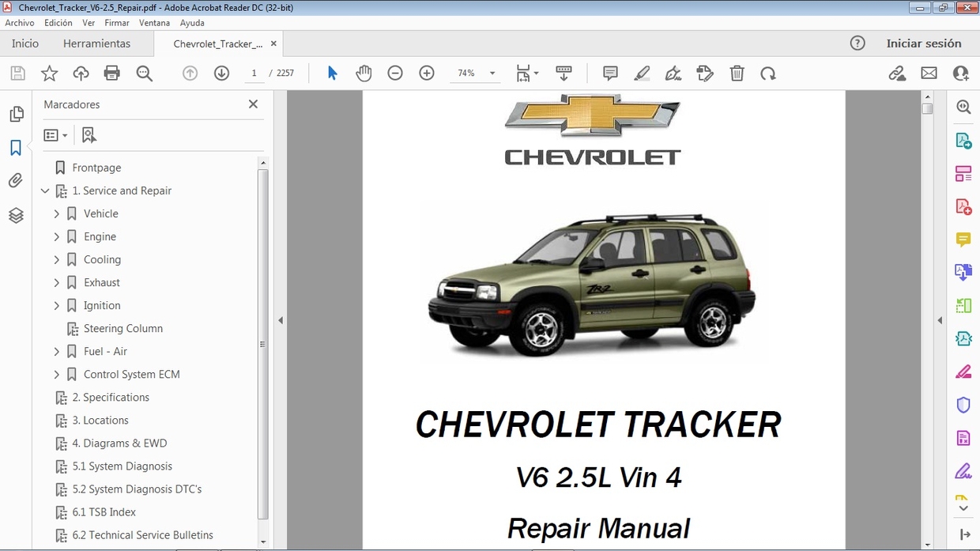Open the Ver menu
This screenshot has width=980, height=551.
click(89, 23)
